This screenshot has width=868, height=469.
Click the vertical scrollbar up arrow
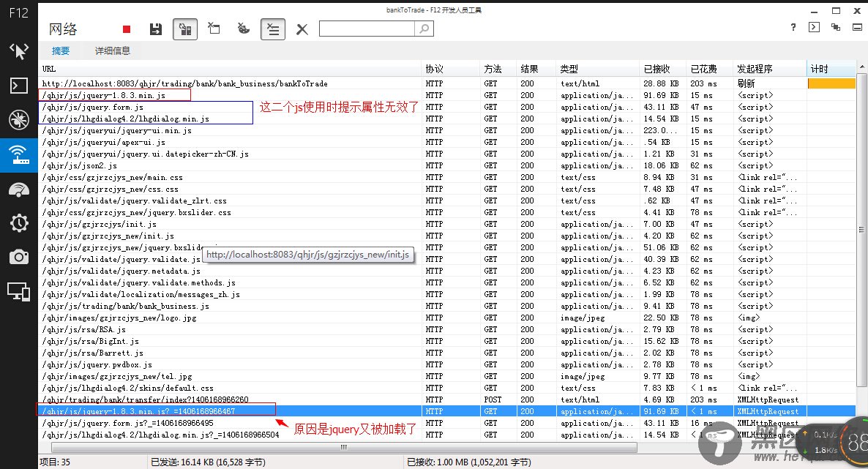click(861, 67)
